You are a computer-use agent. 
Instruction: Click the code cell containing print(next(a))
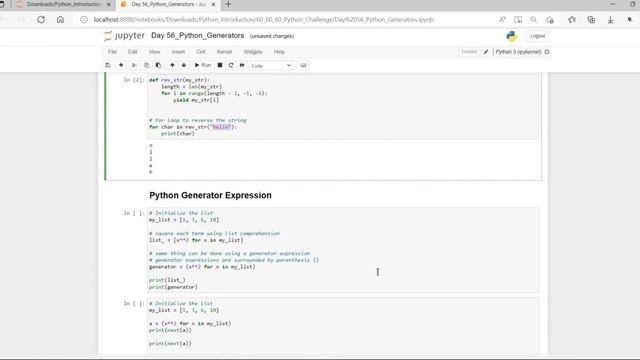[x=343, y=325]
